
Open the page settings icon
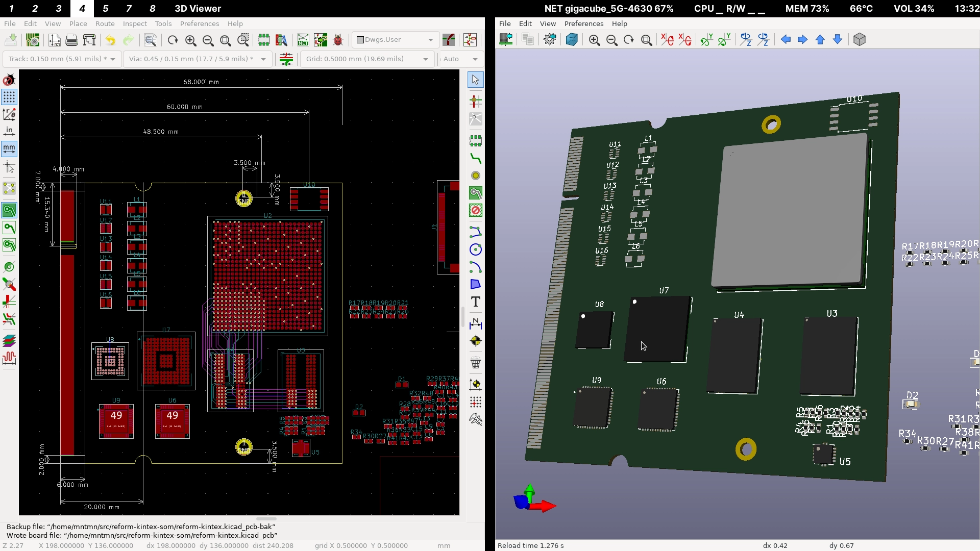click(54, 40)
